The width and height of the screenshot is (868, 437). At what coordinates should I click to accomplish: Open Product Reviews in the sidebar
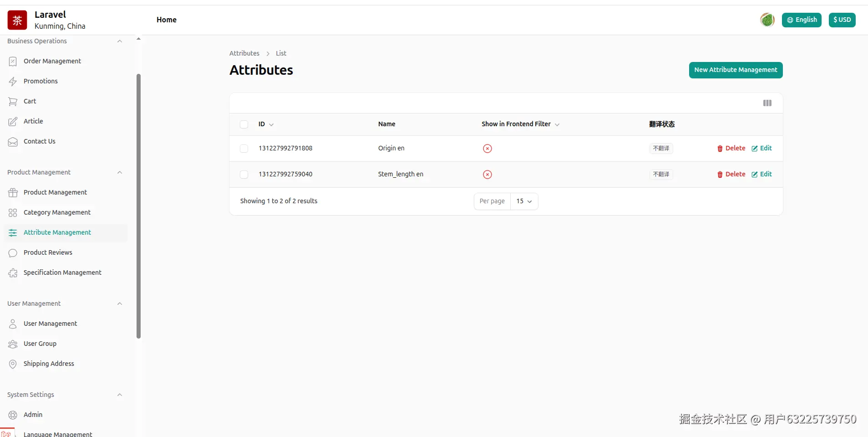point(48,252)
